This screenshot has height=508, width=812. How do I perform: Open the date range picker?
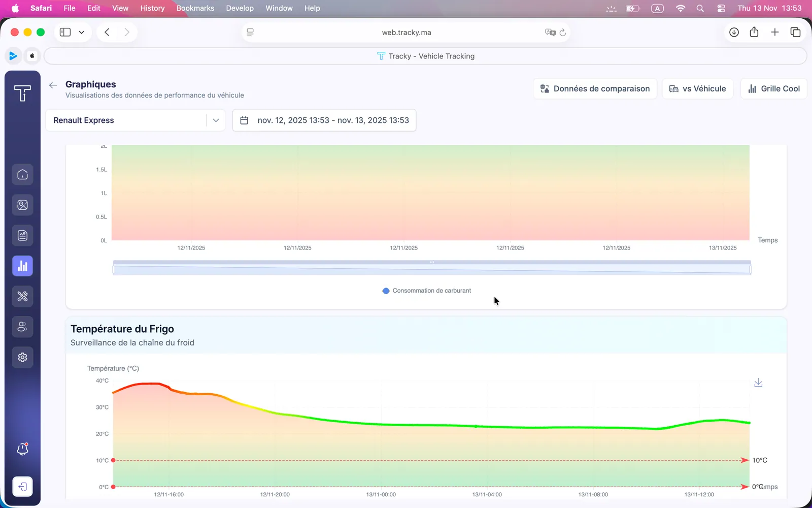click(324, 120)
